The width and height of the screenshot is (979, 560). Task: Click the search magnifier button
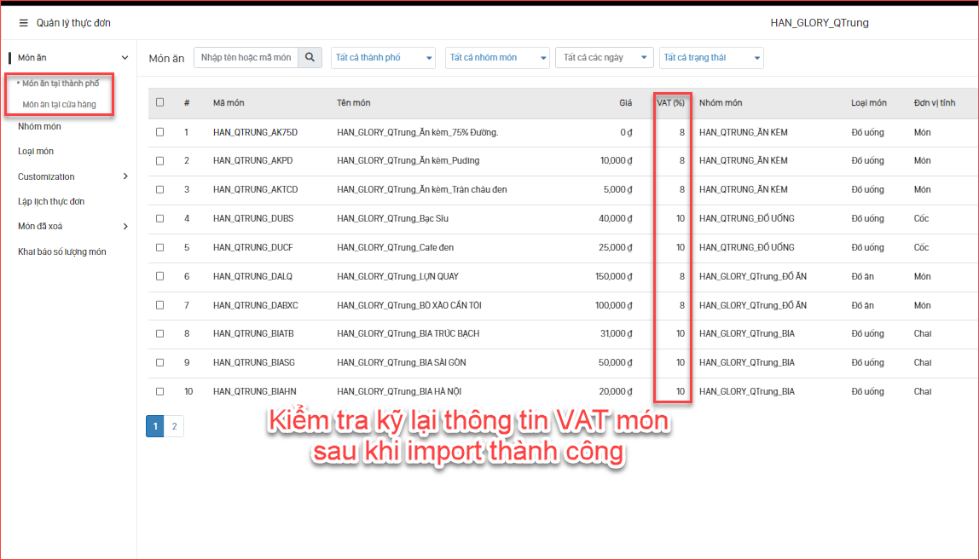coord(309,57)
